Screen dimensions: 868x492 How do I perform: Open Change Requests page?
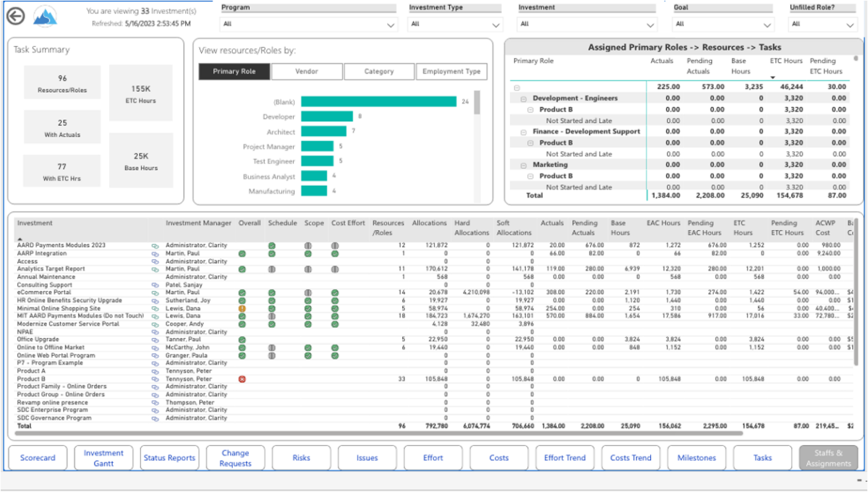point(235,458)
